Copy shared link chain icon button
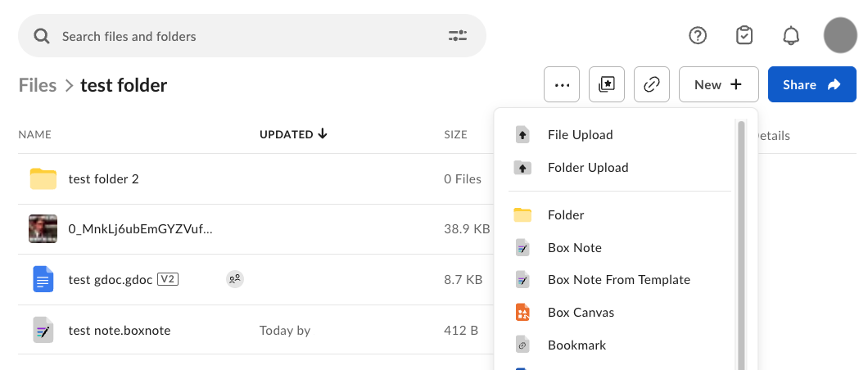The width and height of the screenshot is (868, 370). (x=652, y=84)
